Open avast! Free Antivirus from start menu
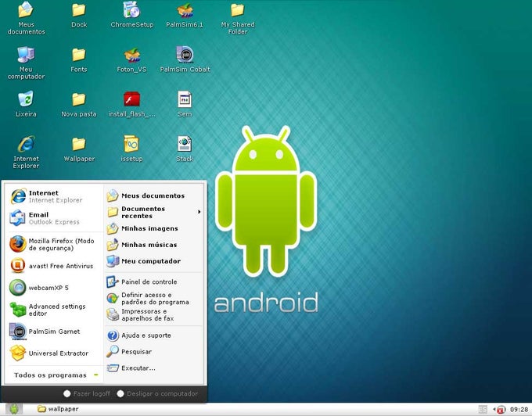 [52, 266]
